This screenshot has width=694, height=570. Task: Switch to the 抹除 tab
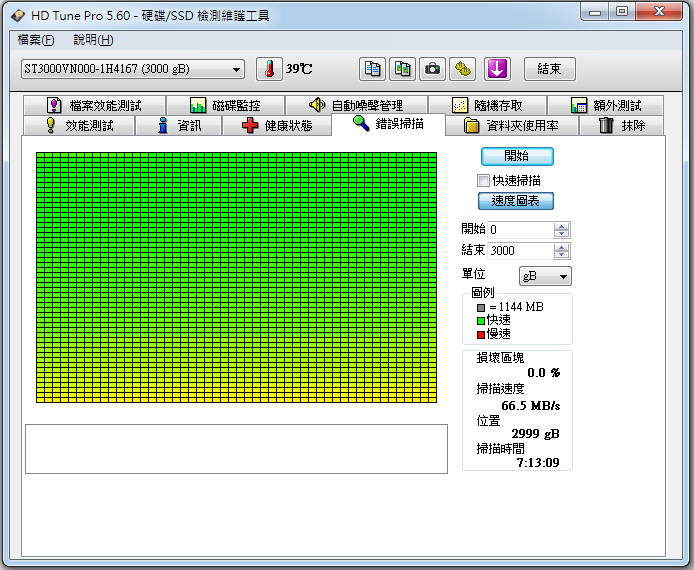(621, 126)
